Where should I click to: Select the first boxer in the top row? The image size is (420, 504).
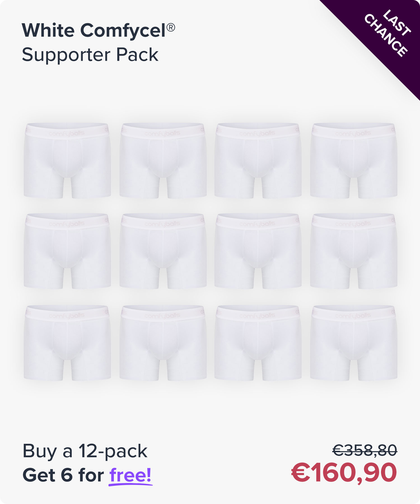(67, 161)
